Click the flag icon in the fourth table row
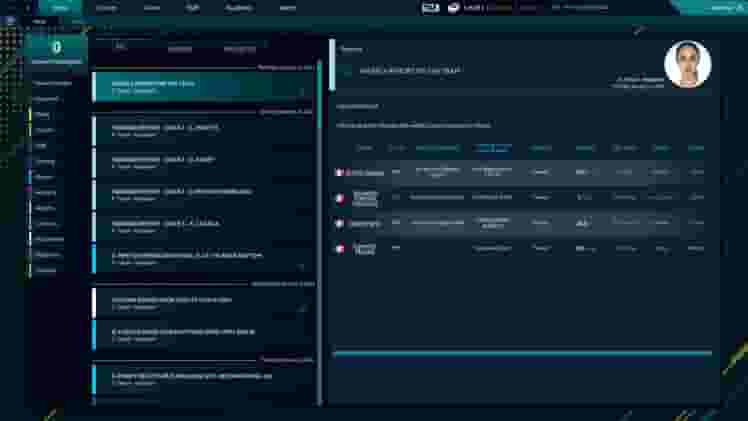 click(x=340, y=248)
